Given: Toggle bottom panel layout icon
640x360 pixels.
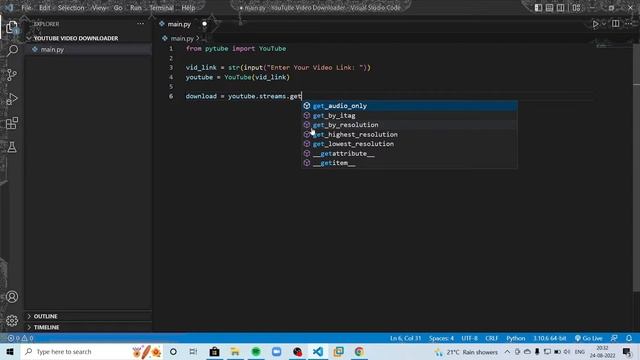Looking at the screenshot, I should click(x=549, y=8).
